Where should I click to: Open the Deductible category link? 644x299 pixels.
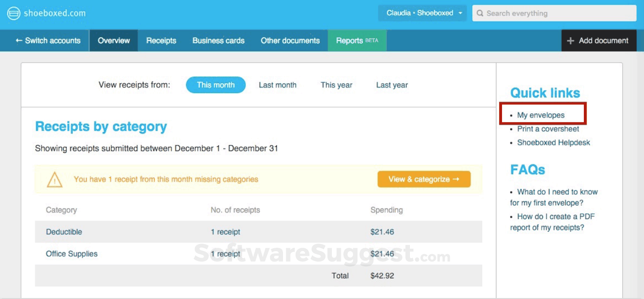click(x=64, y=232)
